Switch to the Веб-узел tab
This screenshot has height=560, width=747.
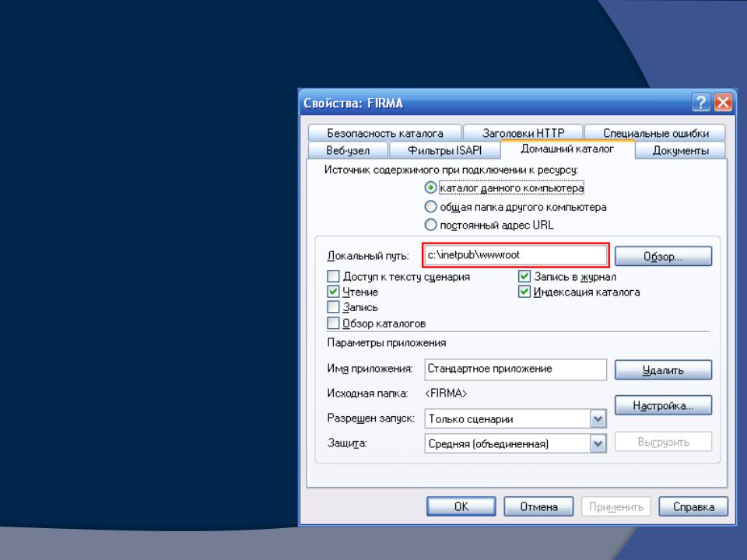point(348,150)
